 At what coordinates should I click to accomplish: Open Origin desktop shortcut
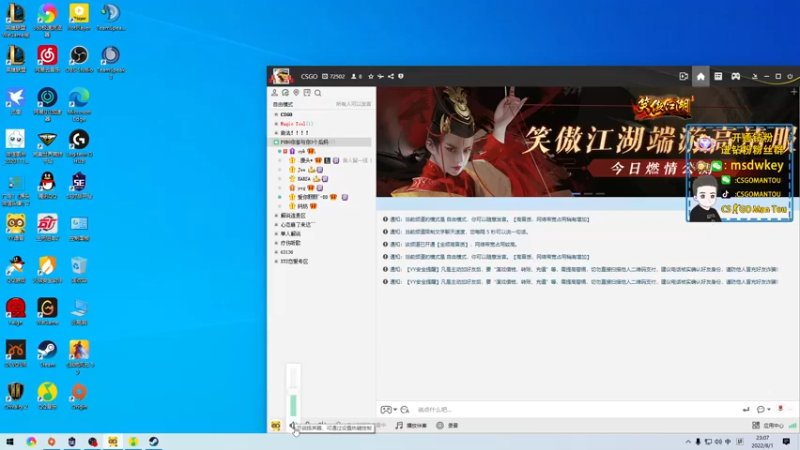79,396
